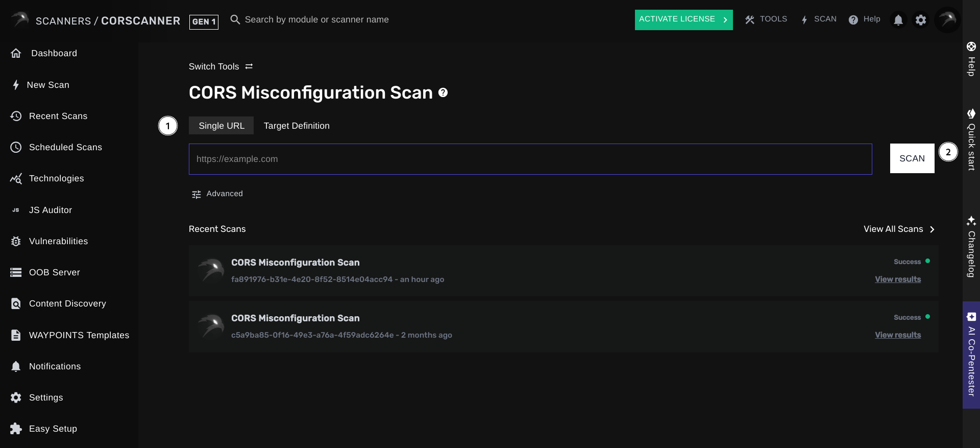Open the Technologies chart icon
Screen dimensions: 980x448
point(16,178)
